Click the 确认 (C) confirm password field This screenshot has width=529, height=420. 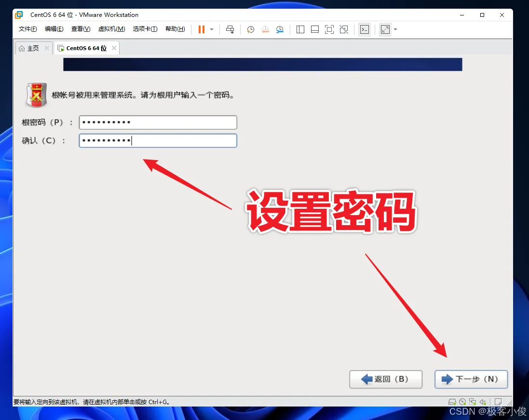(158, 141)
